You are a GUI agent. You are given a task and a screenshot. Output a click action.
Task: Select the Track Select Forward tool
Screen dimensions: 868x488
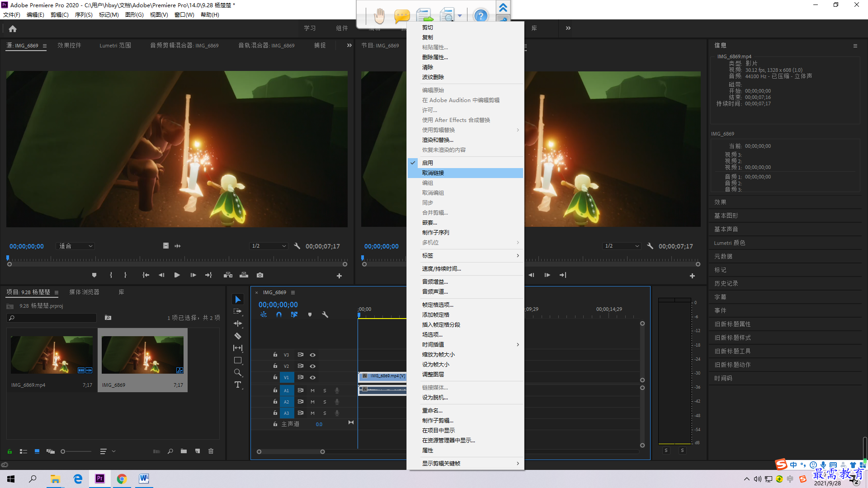coord(238,311)
